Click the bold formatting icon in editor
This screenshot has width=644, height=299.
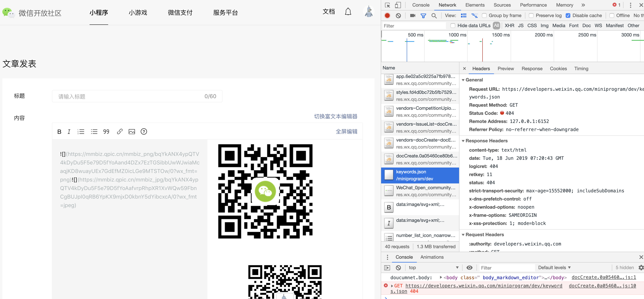tap(59, 132)
